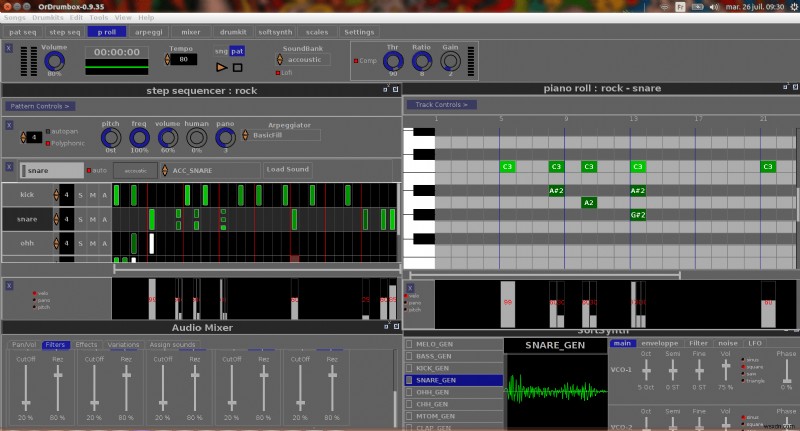This screenshot has height=431, width=800.
Task: Click the Load Sound button
Action: pos(288,169)
